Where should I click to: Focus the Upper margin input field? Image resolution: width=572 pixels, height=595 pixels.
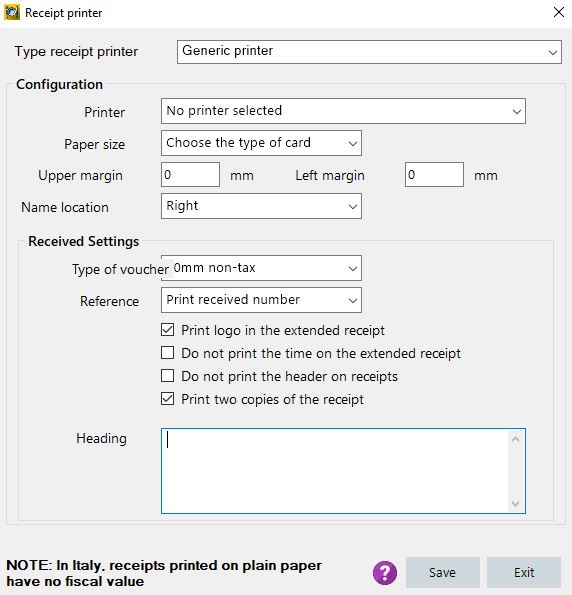click(190, 175)
